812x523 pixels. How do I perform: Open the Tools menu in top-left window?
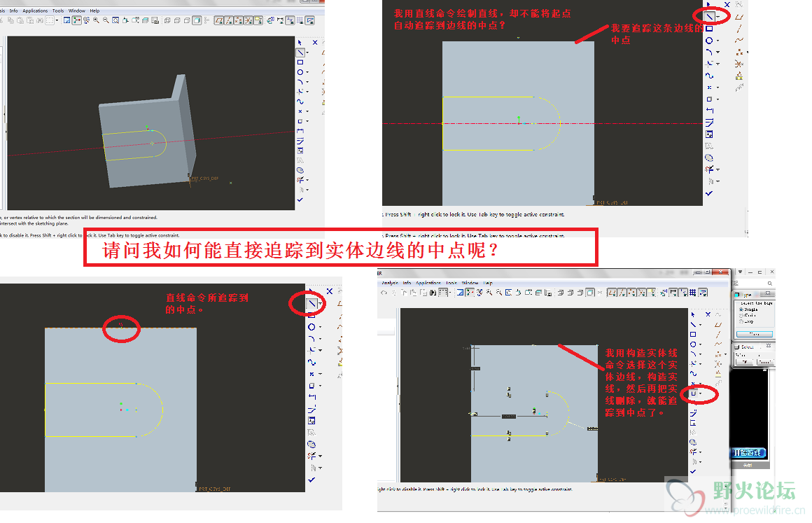58,11
